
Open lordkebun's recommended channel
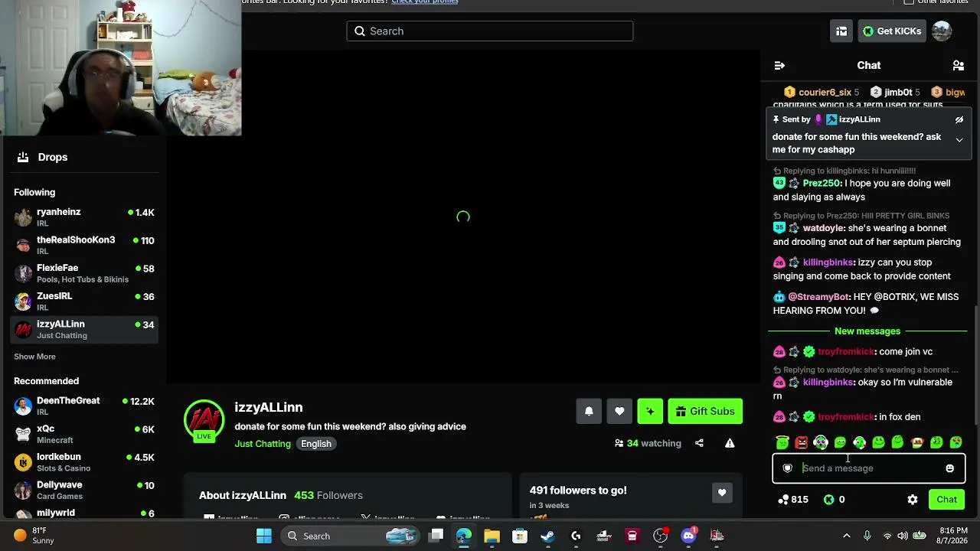click(x=84, y=462)
